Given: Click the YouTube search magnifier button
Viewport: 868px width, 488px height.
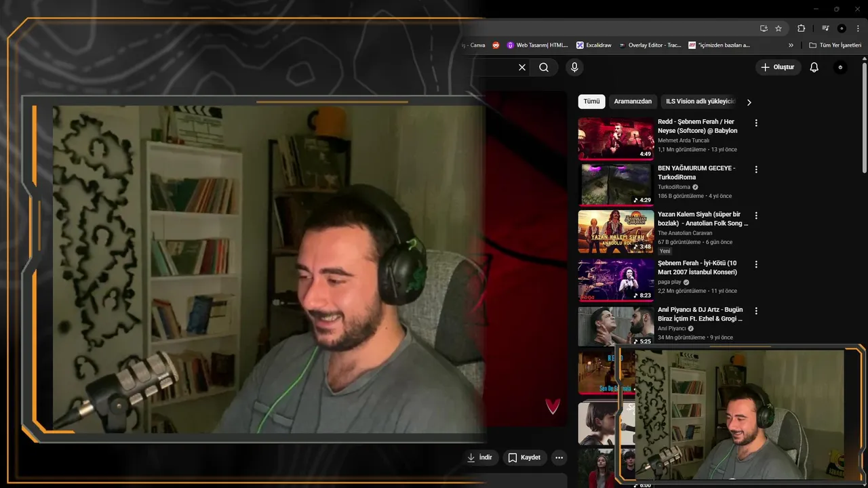Looking at the screenshot, I should coord(544,67).
